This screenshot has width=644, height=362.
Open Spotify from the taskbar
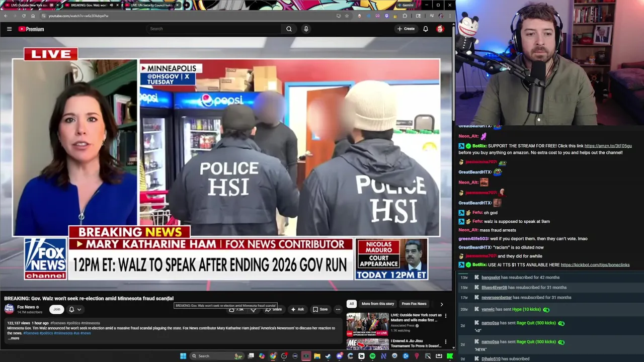372,356
